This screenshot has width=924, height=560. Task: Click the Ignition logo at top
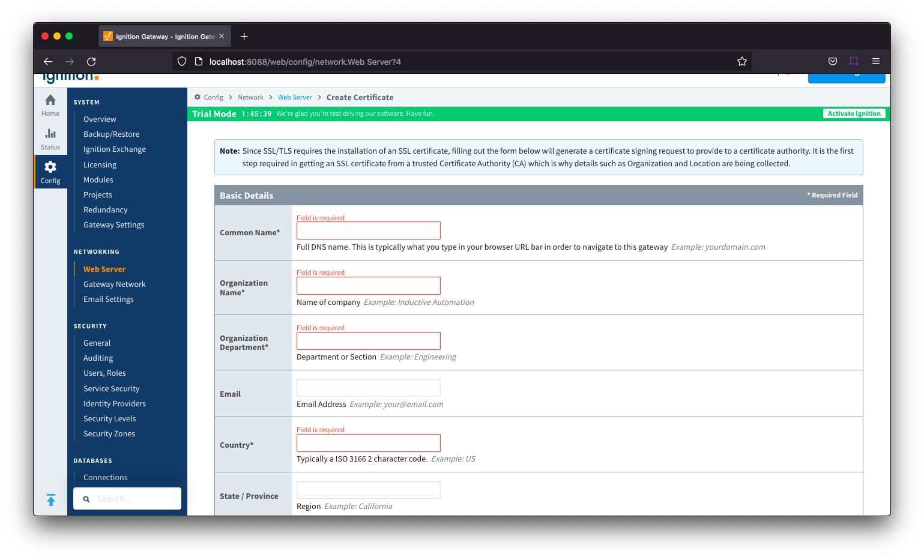[72, 77]
